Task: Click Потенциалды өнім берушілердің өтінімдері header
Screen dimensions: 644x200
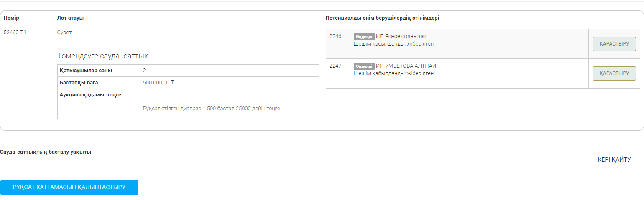Action: pyautogui.click(x=382, y=18)
